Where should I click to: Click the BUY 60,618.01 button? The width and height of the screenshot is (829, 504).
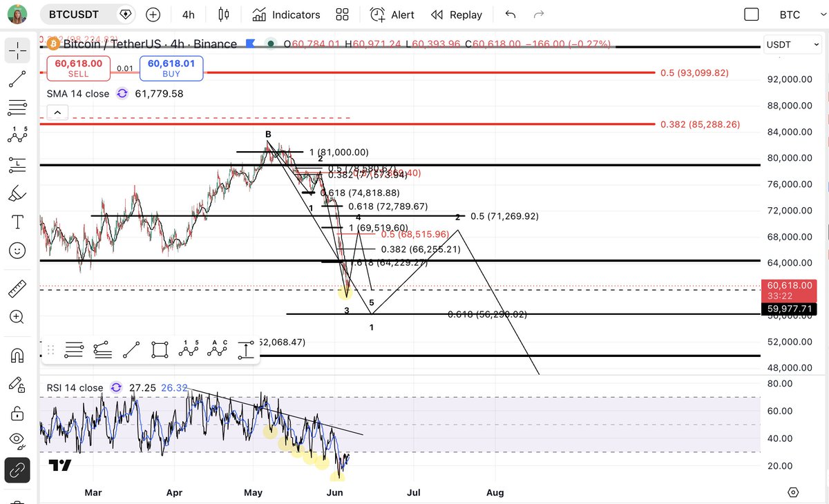coord(171,67)
